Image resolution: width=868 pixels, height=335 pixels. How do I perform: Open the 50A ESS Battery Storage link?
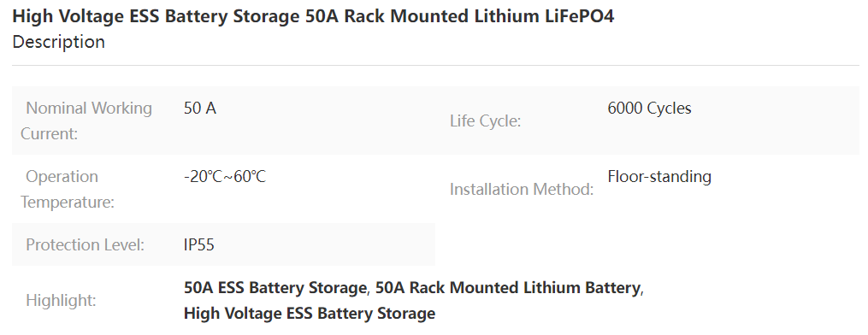click(x=275, y=288)
